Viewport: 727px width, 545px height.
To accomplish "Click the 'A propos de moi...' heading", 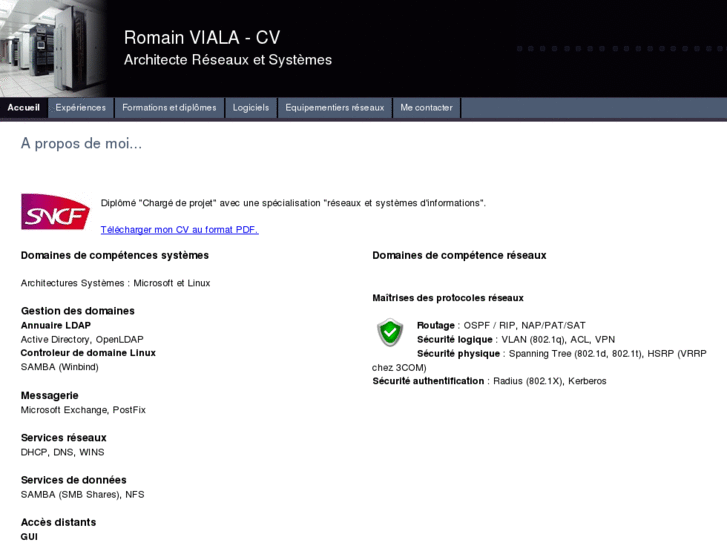I will (82, 144).
